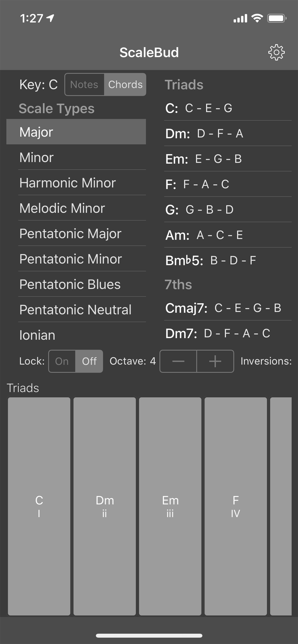Tap the Scale Types heading
Image resolution: width=298 pixels, height=644 pixels.
point(57,109)
